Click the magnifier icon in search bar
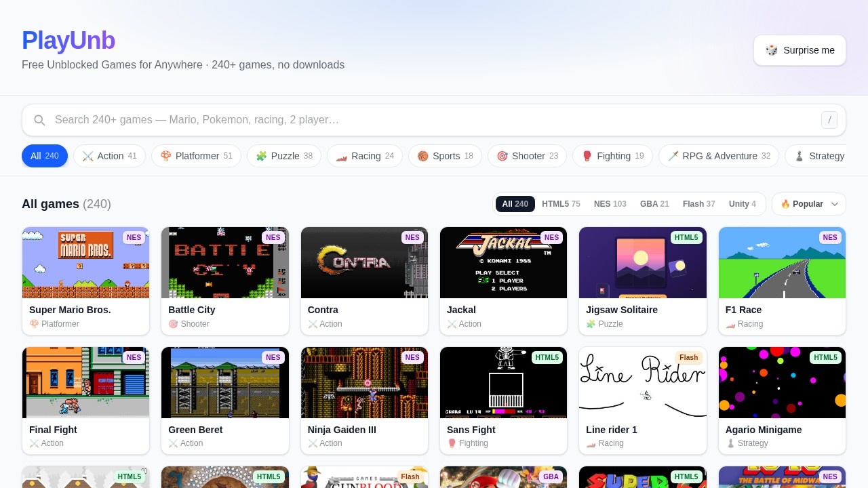This screenshot has height=488, width=868. (x=40, y=120)
